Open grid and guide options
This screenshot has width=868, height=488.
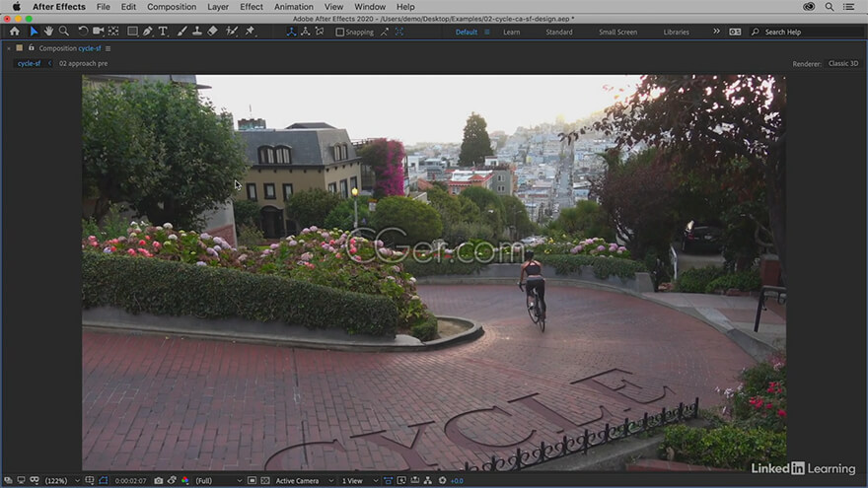click(90, 480)
